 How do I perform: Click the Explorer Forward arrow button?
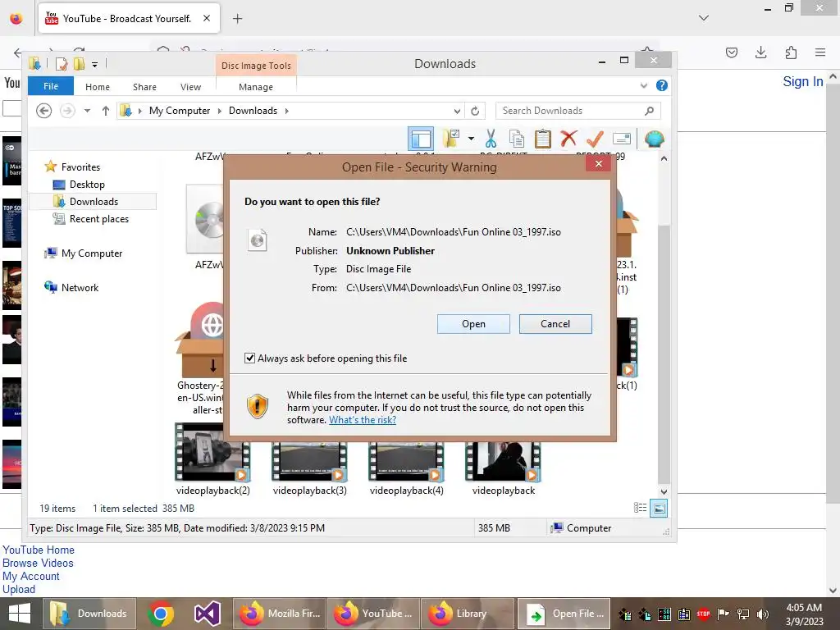pos(67,111)
